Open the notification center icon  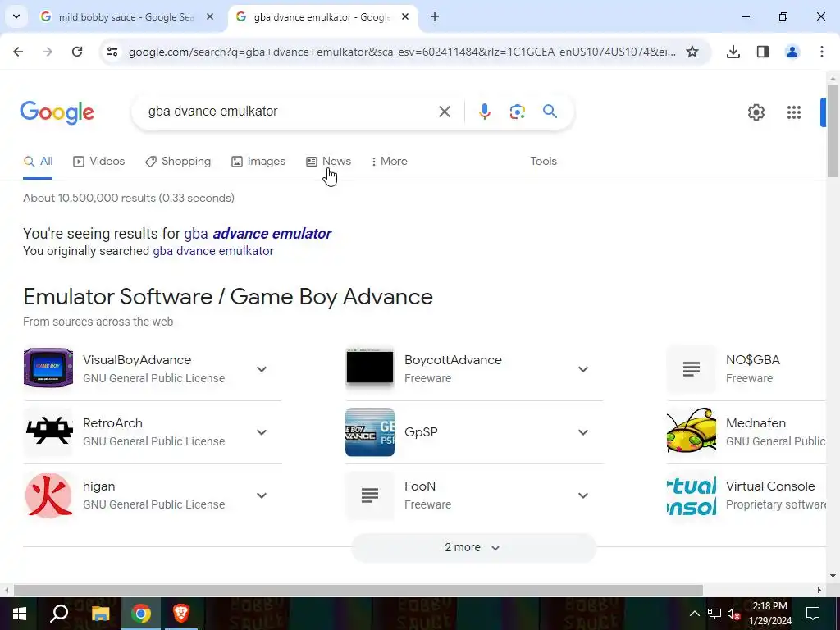[x=813, y=614]
